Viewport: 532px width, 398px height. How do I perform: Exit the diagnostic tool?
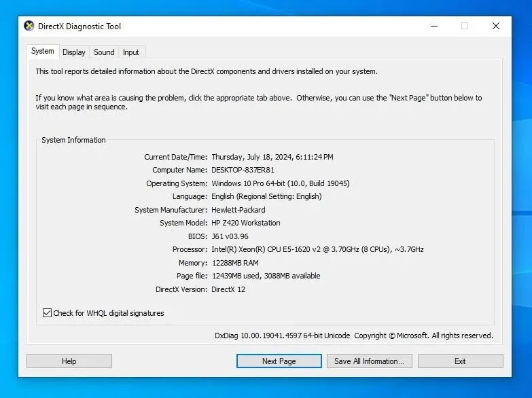tap(461, 361)
